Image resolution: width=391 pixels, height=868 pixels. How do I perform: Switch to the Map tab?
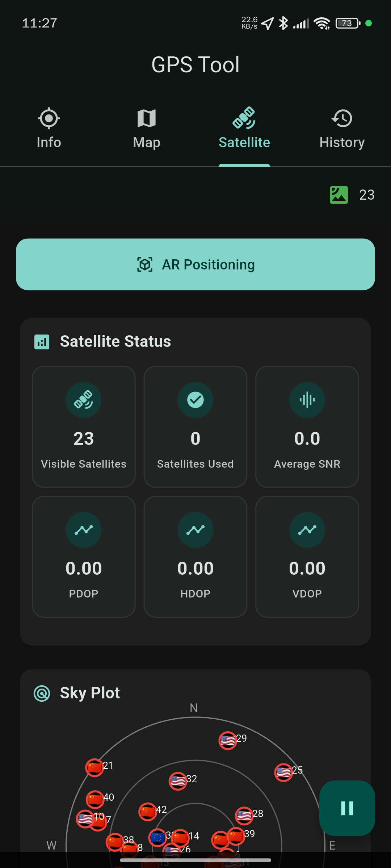click(147, 128)
